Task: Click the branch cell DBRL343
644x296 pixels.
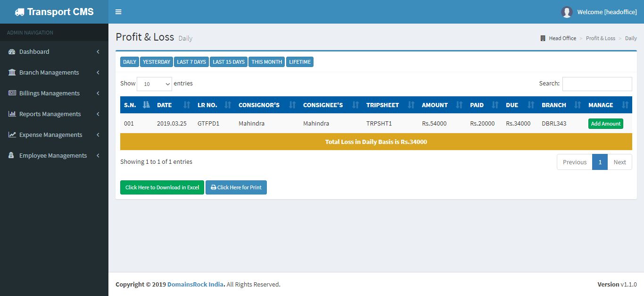Action: (554, 124)
